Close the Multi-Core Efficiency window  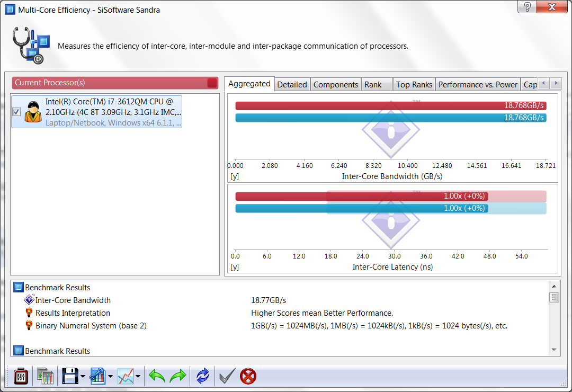click(551, 6)
